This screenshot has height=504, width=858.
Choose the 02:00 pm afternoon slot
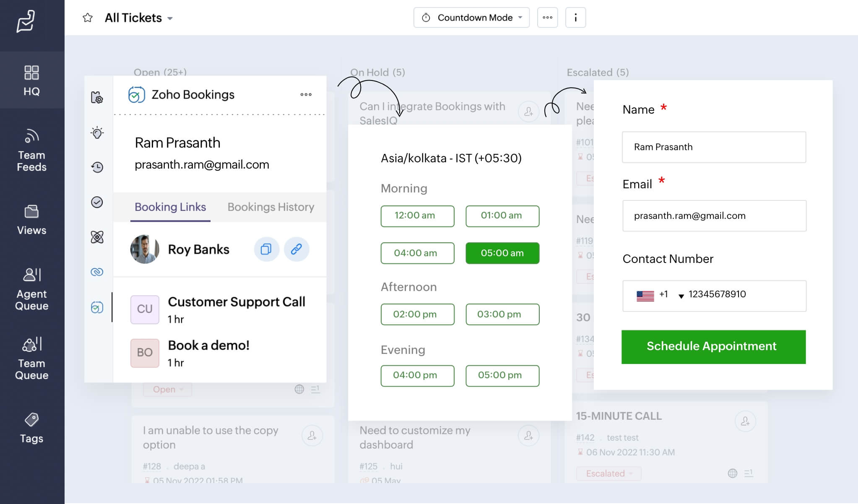point(417,314)
